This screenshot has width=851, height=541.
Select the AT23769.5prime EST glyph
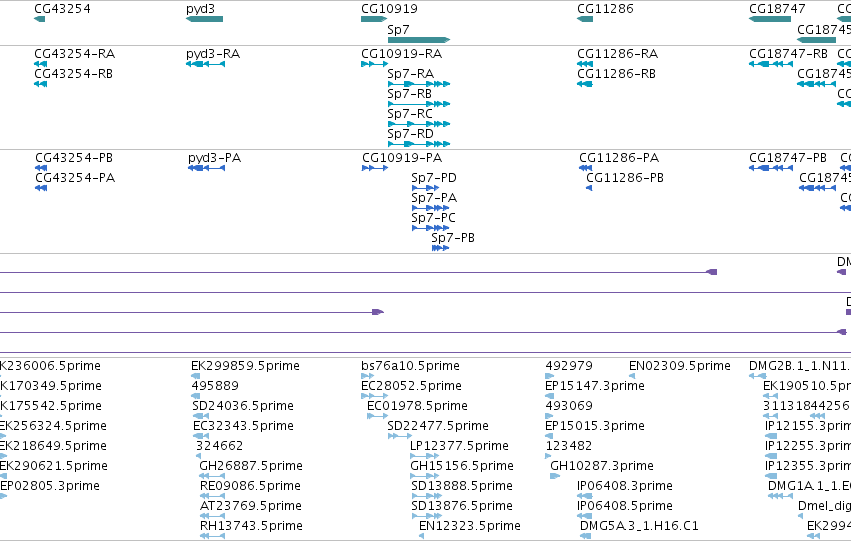[x=212, y=517]
